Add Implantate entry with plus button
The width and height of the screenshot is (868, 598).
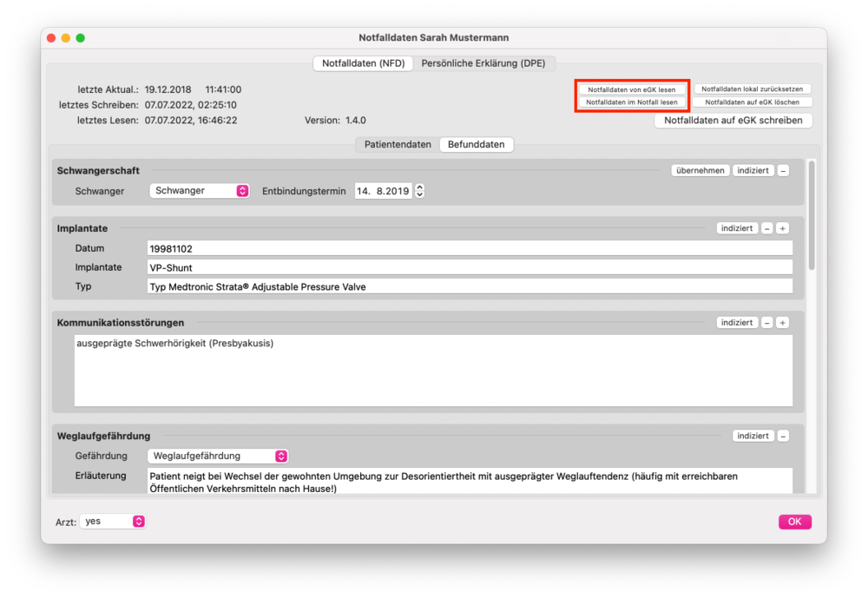[x=782, y=228]
